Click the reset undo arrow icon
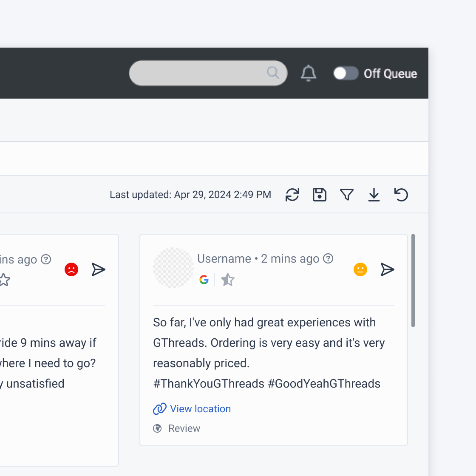This screenshot has height=476, width=476. 401,195
